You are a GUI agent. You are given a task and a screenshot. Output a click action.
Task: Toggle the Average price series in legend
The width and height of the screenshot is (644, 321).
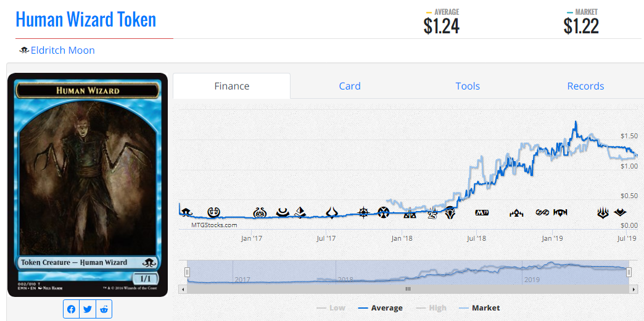coord(381,308)
